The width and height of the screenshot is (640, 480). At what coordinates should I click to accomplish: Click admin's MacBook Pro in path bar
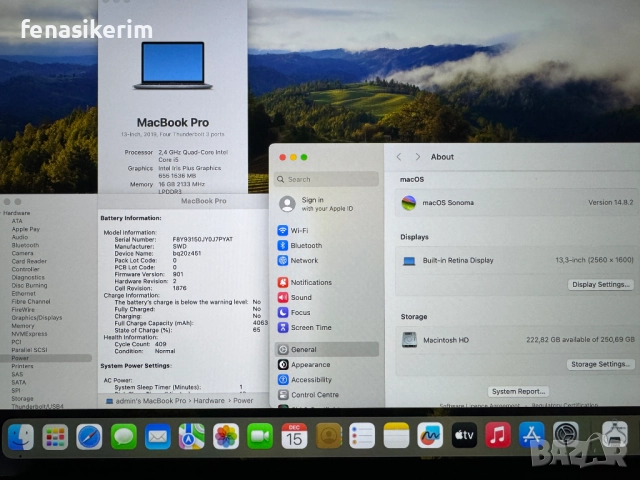(146, 401)
